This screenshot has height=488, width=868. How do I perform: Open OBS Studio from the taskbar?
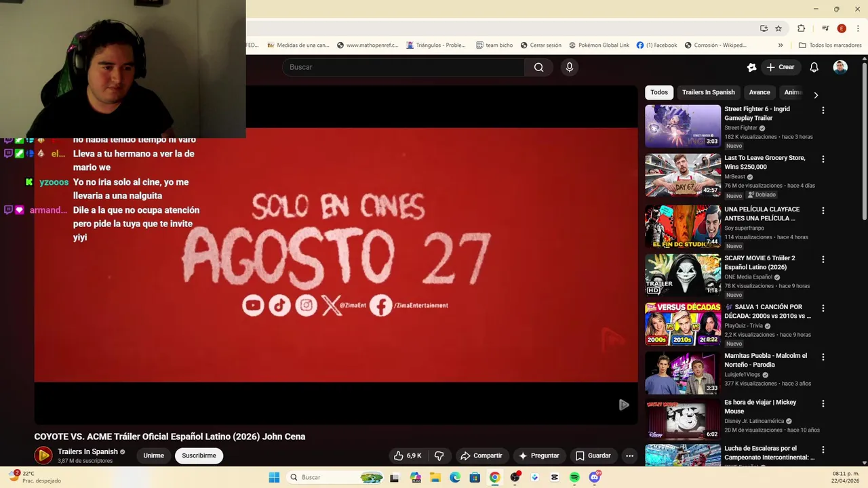tap(515, 477)
